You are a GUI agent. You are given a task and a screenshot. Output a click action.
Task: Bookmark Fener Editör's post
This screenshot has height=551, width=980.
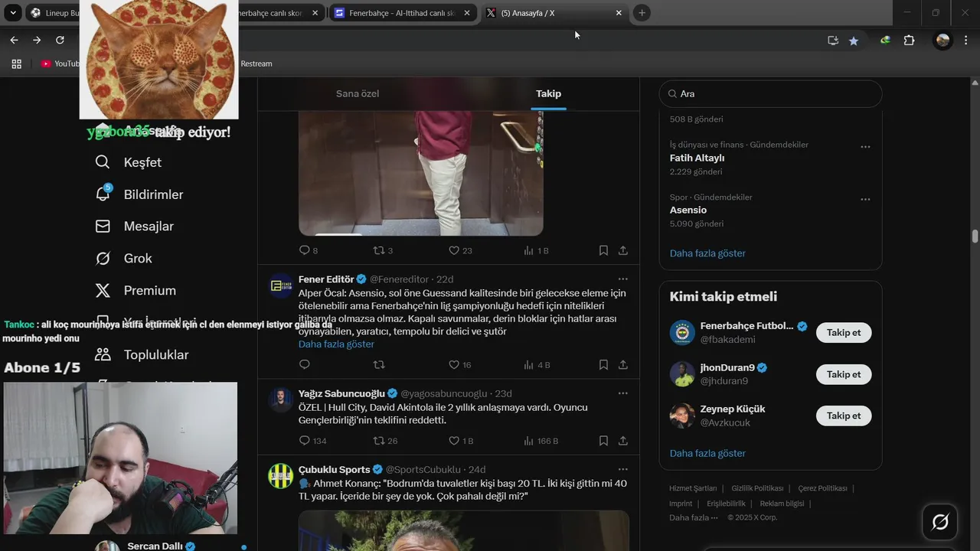(x=603, y=365)
